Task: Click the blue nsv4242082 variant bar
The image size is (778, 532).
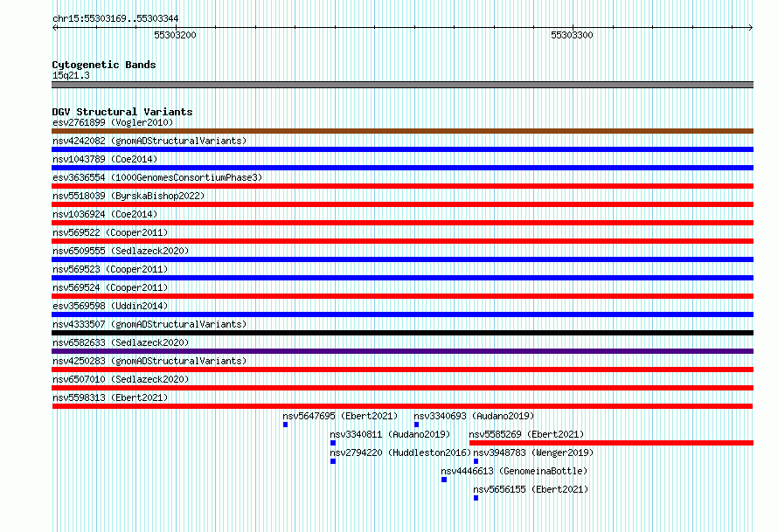Action: (x=402, y=149)
